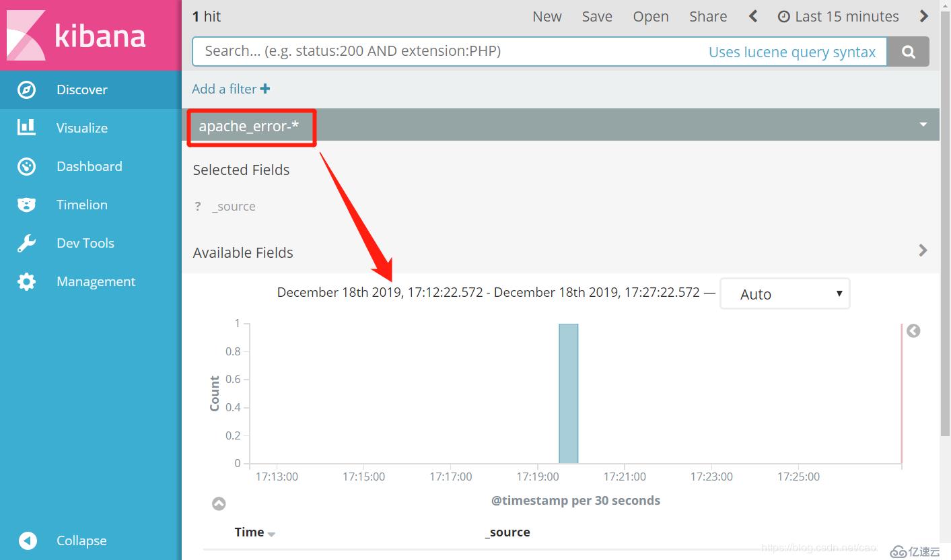
Task: Click the histogram bar near 17:19:30
Action: [x=568, y=394]
